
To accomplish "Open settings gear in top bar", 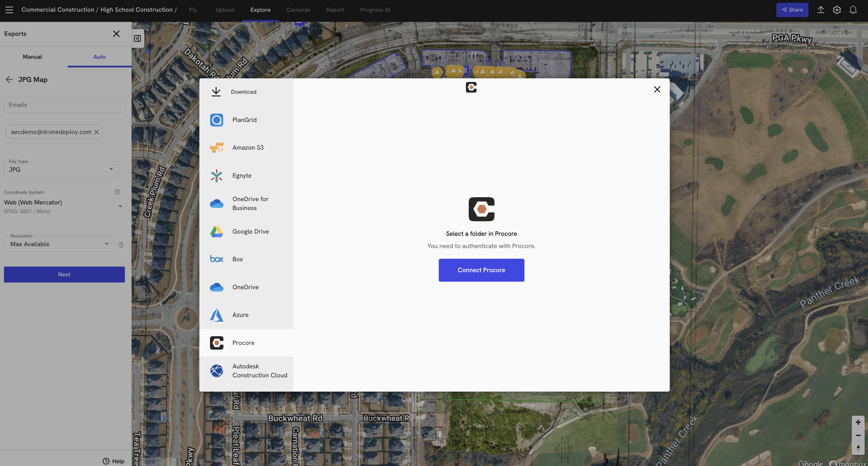I will tap(837, 10).
